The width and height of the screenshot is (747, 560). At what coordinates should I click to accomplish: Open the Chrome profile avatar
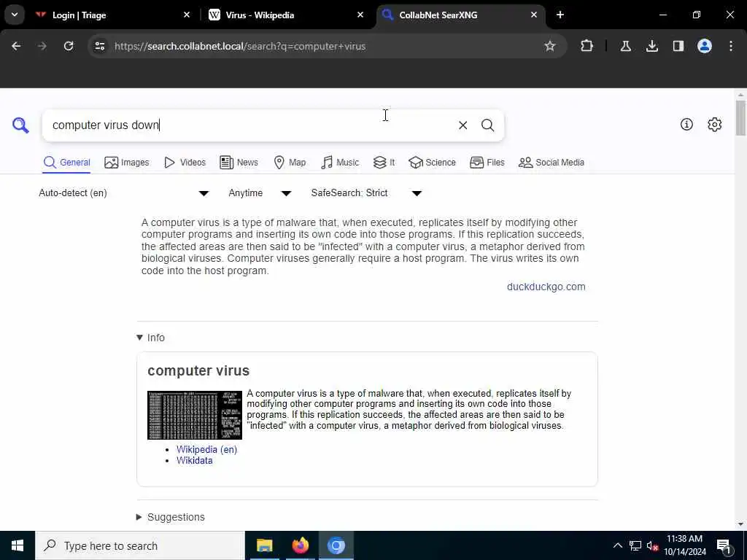coord(705,46)
